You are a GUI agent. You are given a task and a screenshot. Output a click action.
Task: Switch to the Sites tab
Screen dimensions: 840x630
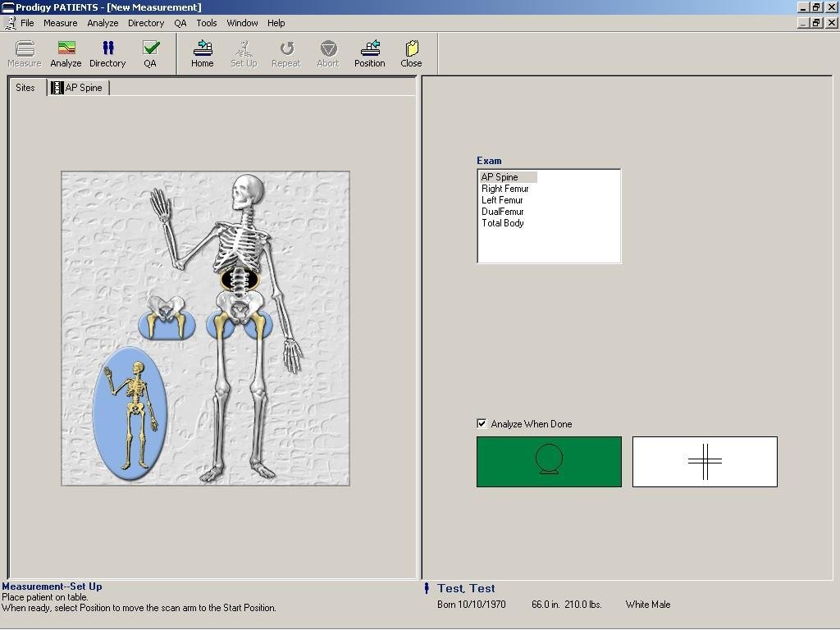25,87
